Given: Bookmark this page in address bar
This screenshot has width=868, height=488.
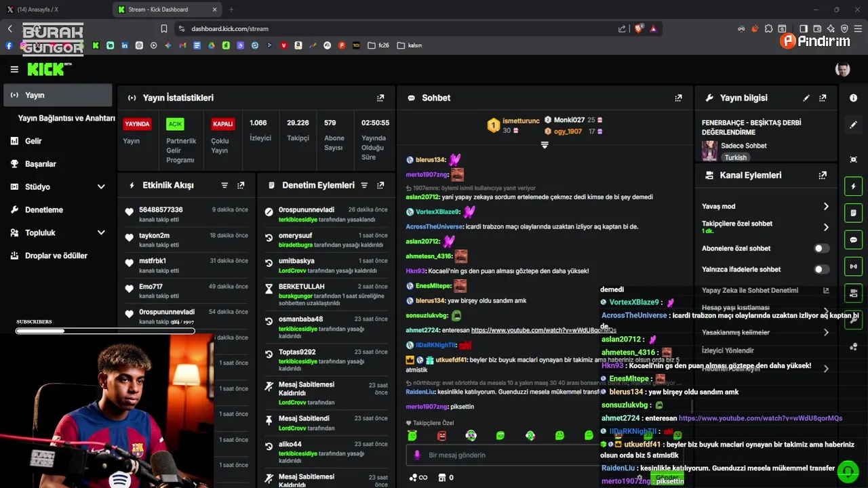Looking at the screenshot, I should 164,28.
